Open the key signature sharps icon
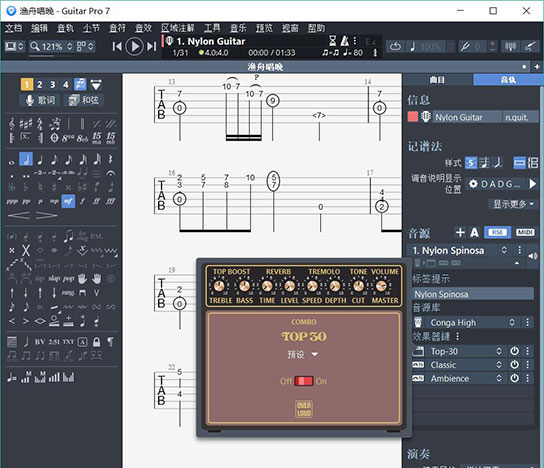The height and width of the screenshot is (468, 544). coord(26,124)
